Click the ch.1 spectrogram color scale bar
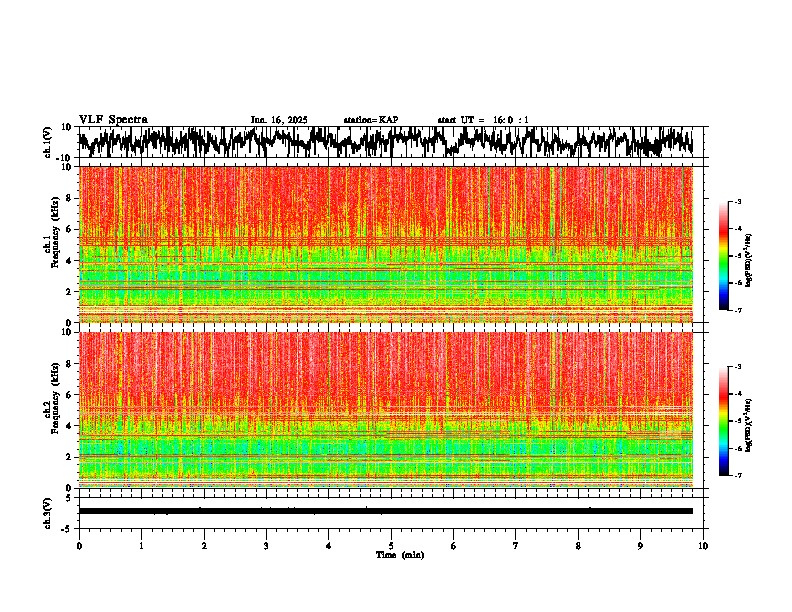 coord(724,256)
